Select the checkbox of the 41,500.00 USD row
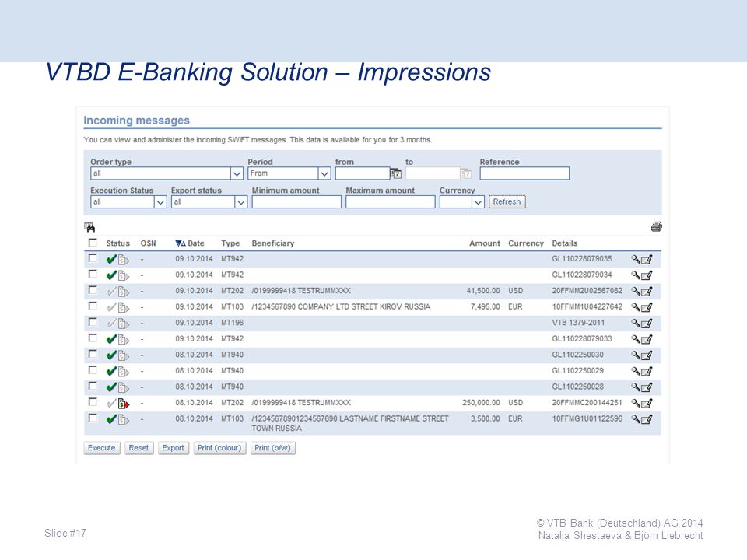This screenshot has width=747, height=560. pos(93,290)
